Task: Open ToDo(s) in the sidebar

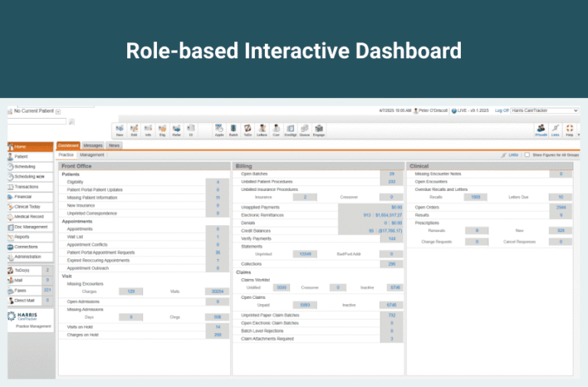Action: coord(24,271)
